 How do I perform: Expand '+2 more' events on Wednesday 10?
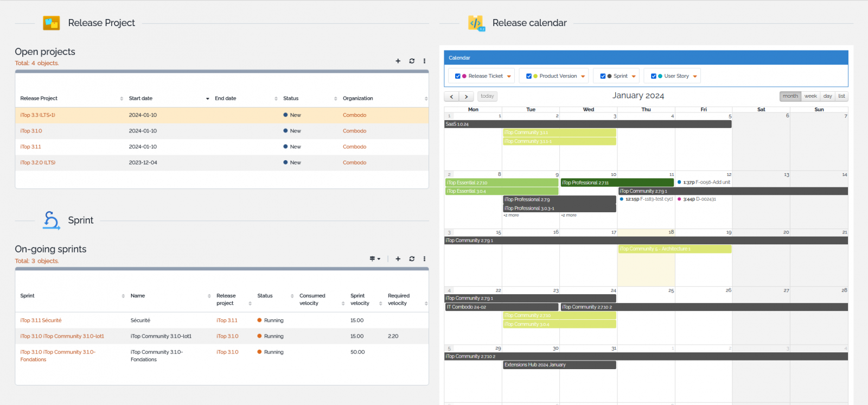[x=569, y=216]
